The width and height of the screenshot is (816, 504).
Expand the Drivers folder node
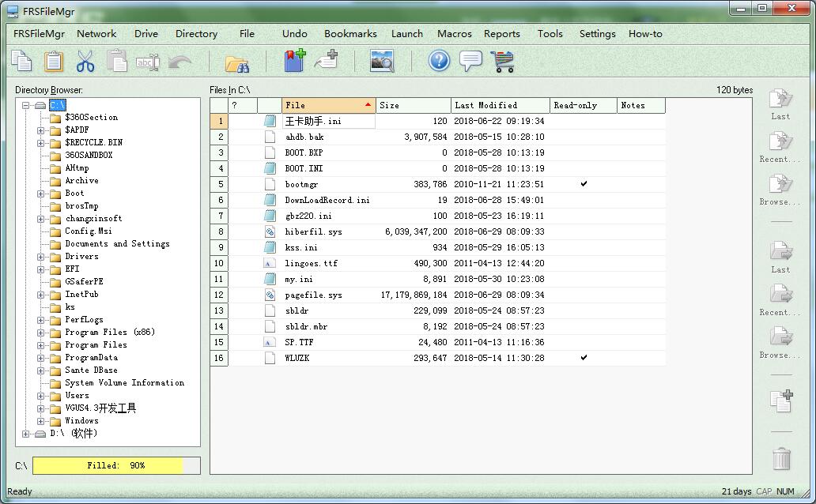pos(40,257)
